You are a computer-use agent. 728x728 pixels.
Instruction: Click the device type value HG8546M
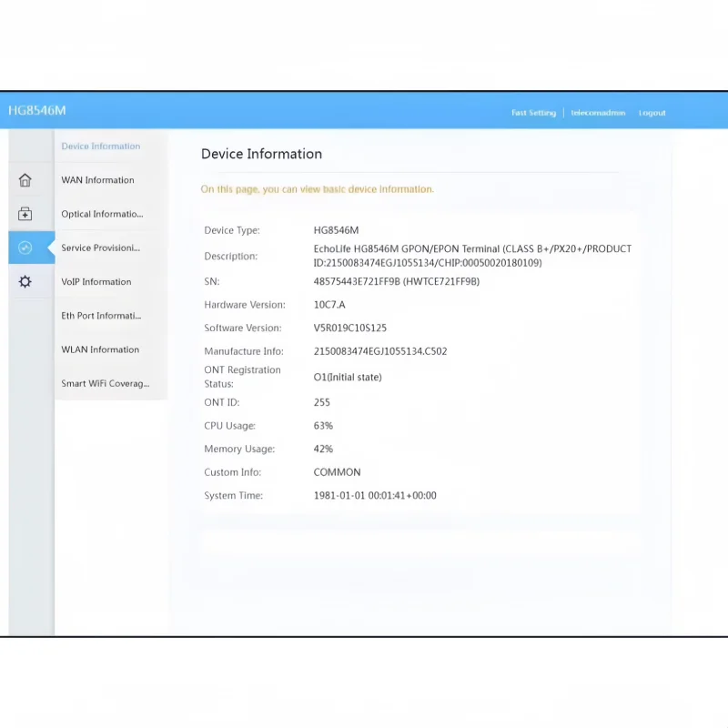[336, 230]
